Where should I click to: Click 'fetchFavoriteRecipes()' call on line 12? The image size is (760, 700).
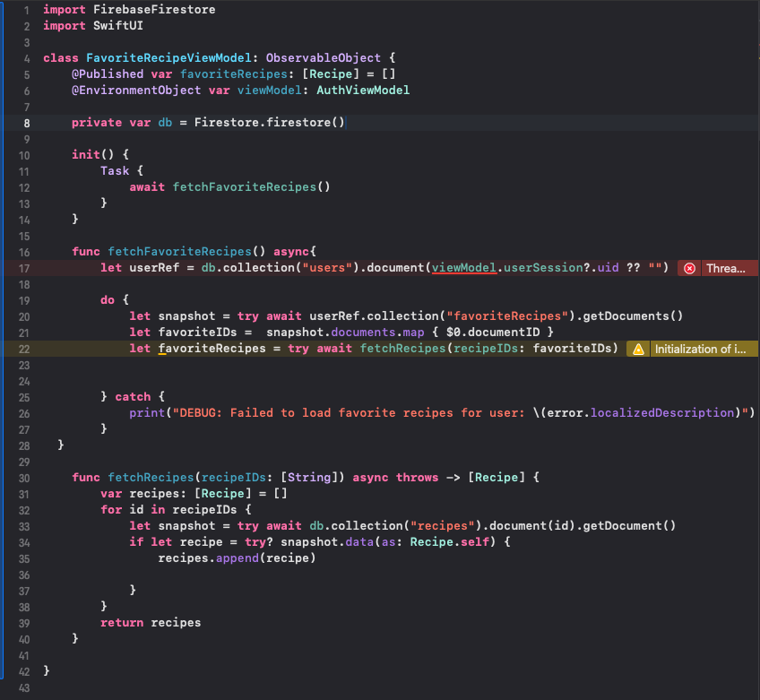251,186
